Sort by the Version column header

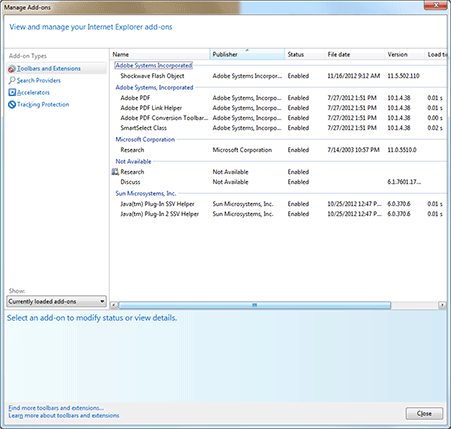click(404, 54)
